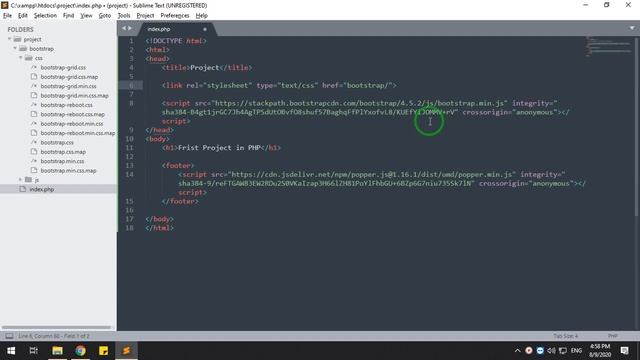Click the css folder icon
Image resolution: width=640 pixels, height=360 pixels.
[x=28, y=58]
